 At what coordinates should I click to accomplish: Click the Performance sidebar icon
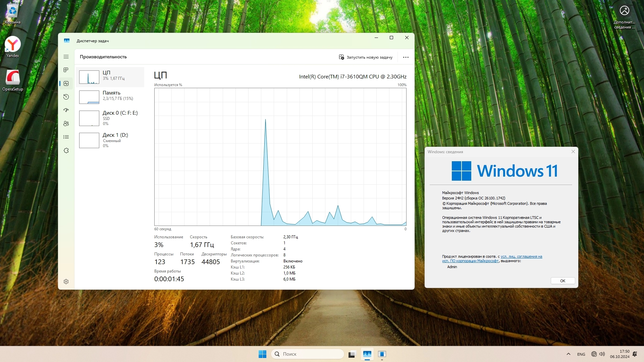point(66,83)
